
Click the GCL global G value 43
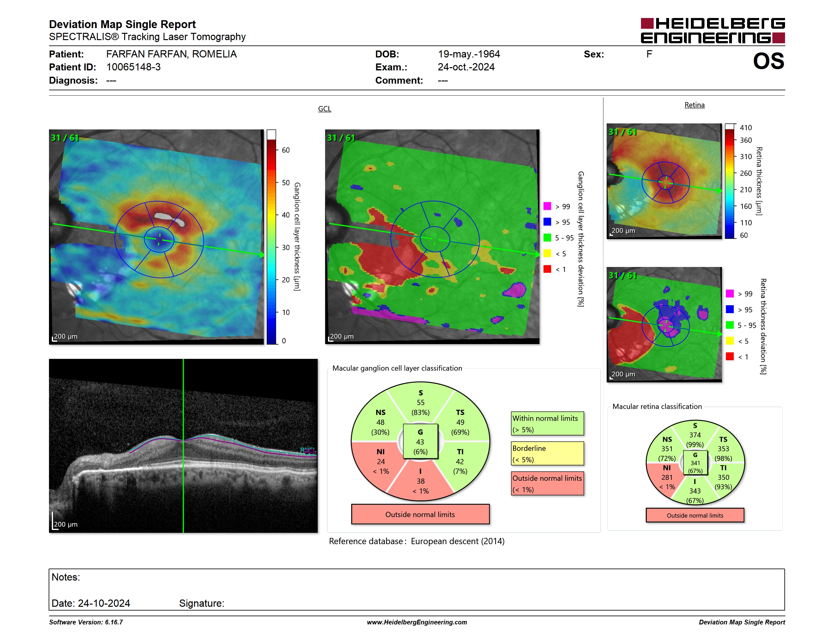[x=420, y=442]
